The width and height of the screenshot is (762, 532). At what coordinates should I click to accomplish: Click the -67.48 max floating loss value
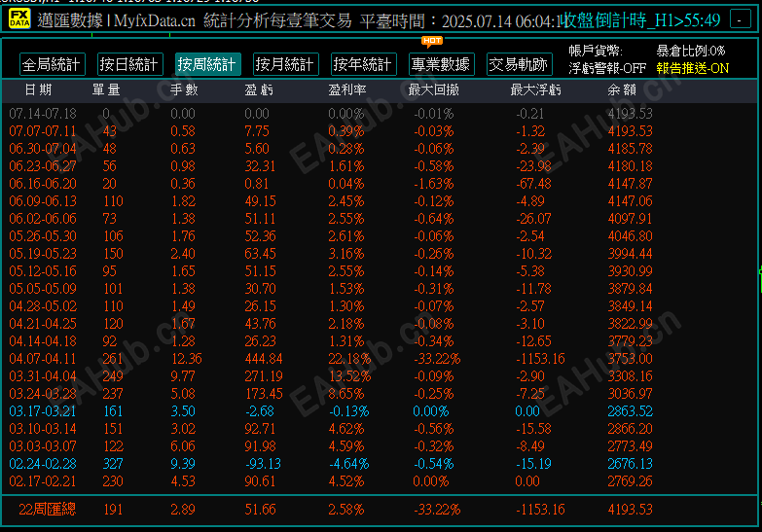[533, 184]
